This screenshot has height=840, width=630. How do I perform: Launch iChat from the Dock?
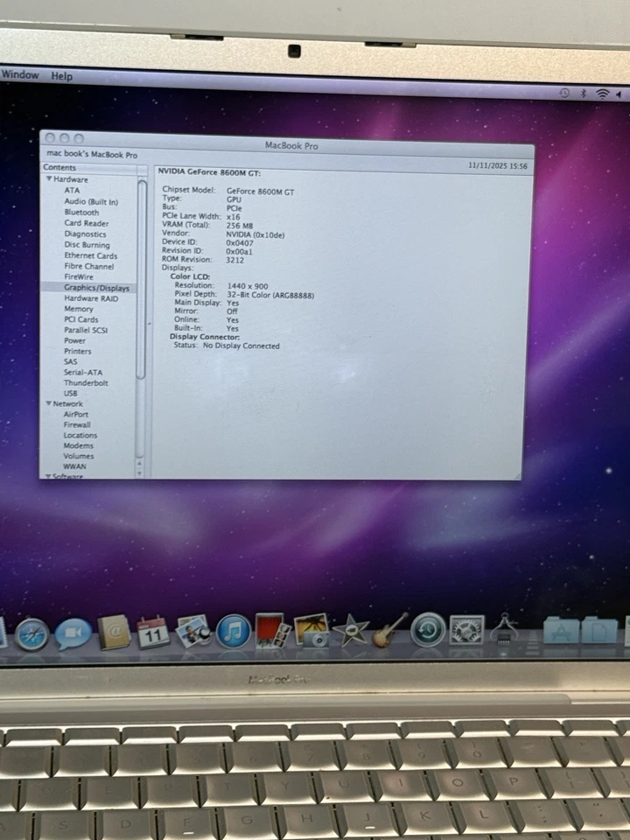[73, 633]
